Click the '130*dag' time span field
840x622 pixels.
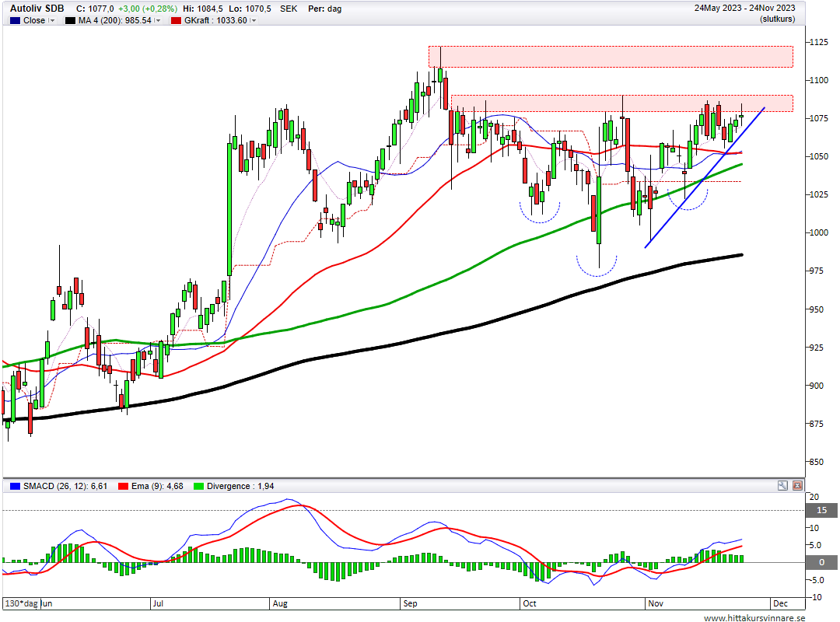tap(22, 603)
